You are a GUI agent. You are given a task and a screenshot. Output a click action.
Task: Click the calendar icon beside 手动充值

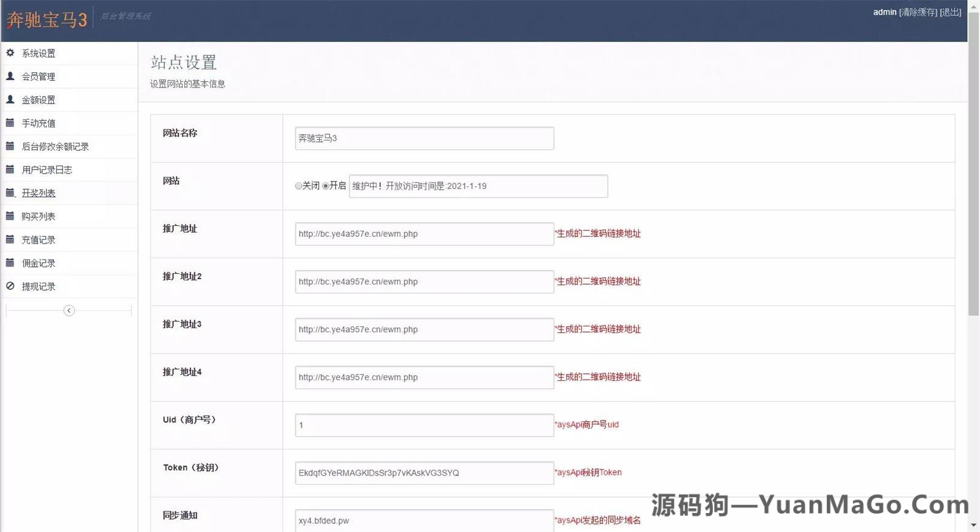point(10,122)
